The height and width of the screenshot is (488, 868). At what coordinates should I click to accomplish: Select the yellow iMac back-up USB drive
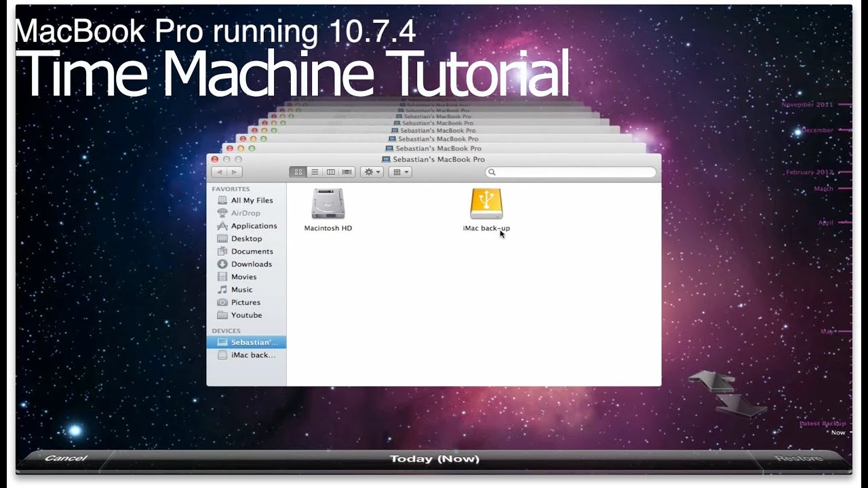coord(486,203)
